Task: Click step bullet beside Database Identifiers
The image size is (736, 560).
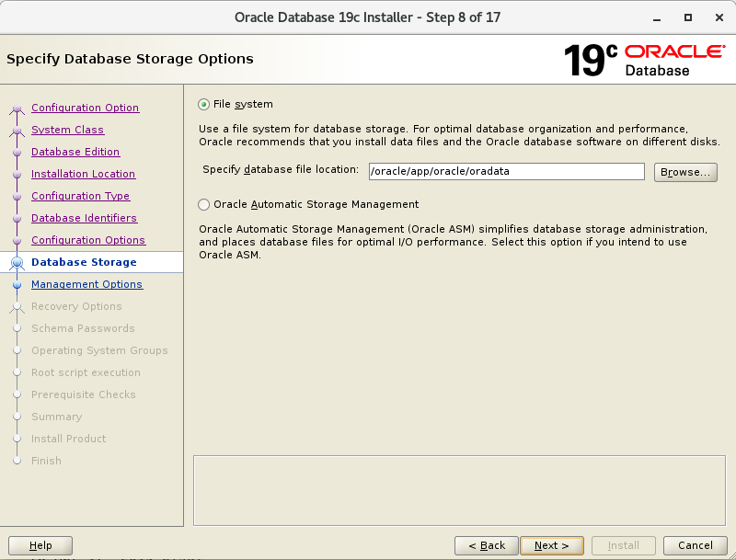Action: pyautogui.click(x=17, y=219)
